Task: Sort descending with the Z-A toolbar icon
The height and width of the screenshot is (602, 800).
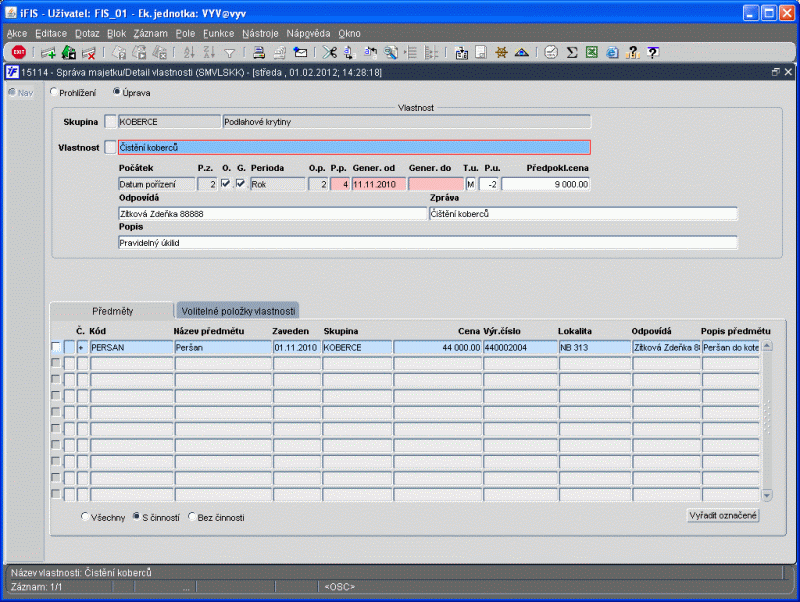Action: (209, 53)
